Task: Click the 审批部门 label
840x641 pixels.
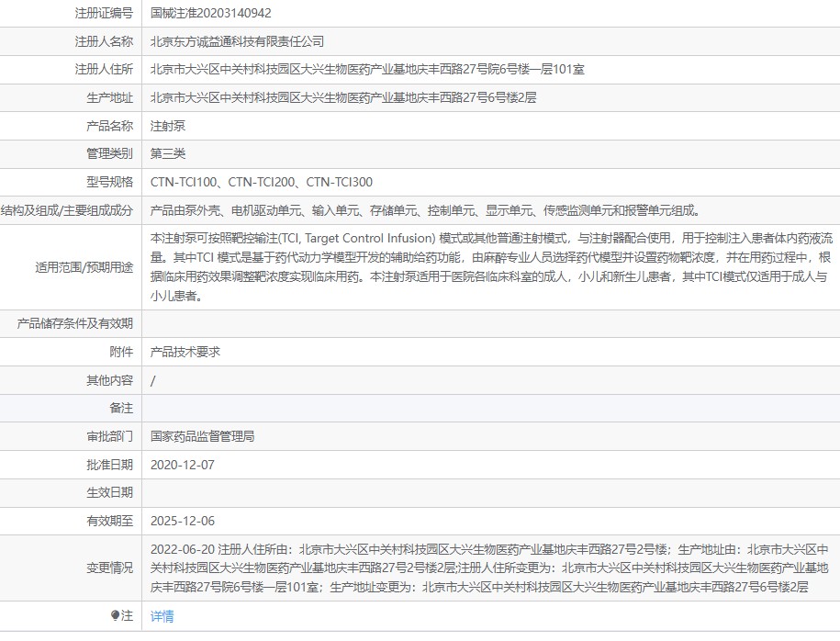Action: tap(110, 436)
